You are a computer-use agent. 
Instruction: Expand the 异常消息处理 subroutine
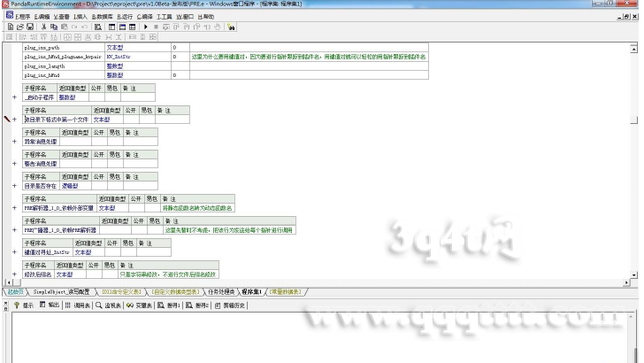pos(14,142)
